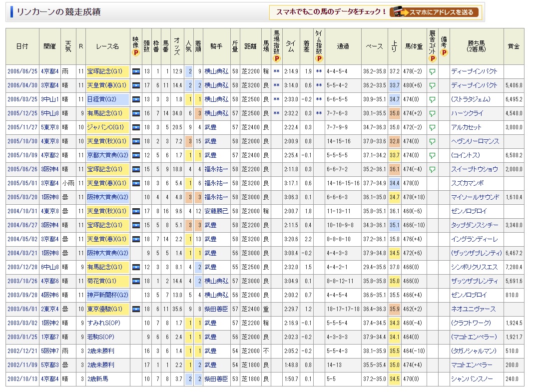The width and height of the screenshot is (533, 392).
Task: Open stable comment icon for 2005/06/26 race
Action: tap(433, 169)
